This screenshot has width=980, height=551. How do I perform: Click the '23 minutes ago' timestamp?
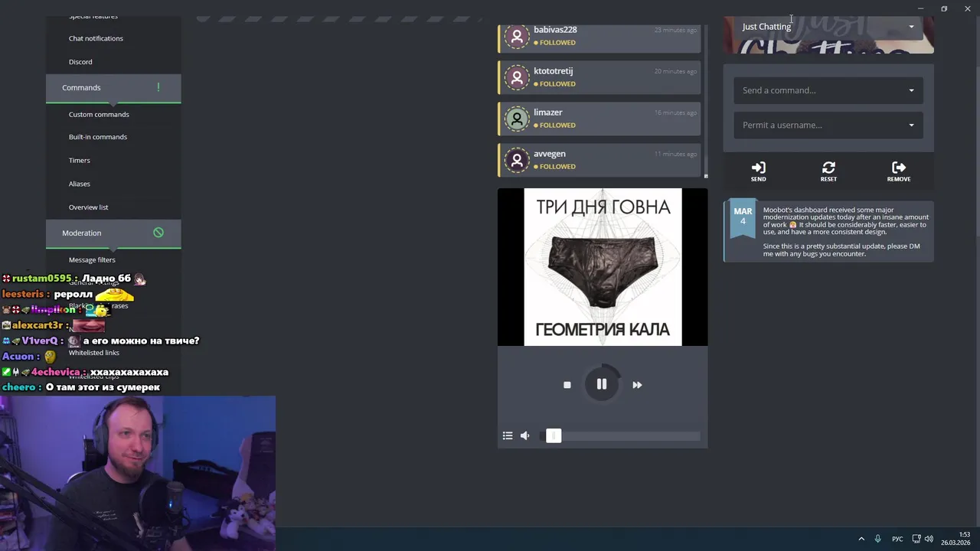click(x=675, y=31)
